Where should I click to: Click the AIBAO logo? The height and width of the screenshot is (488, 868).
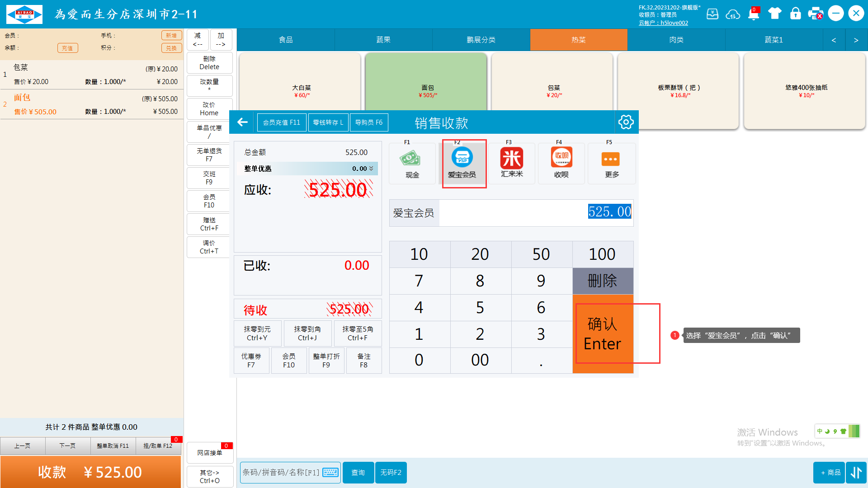24,14
